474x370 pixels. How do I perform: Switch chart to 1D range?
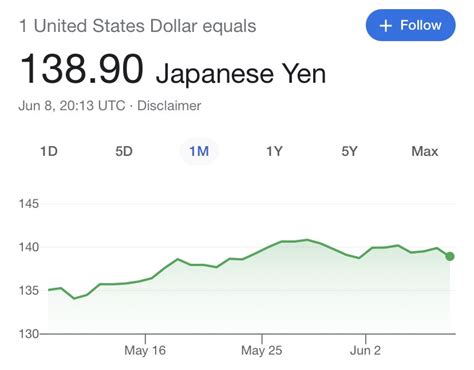tap(49, 151)
